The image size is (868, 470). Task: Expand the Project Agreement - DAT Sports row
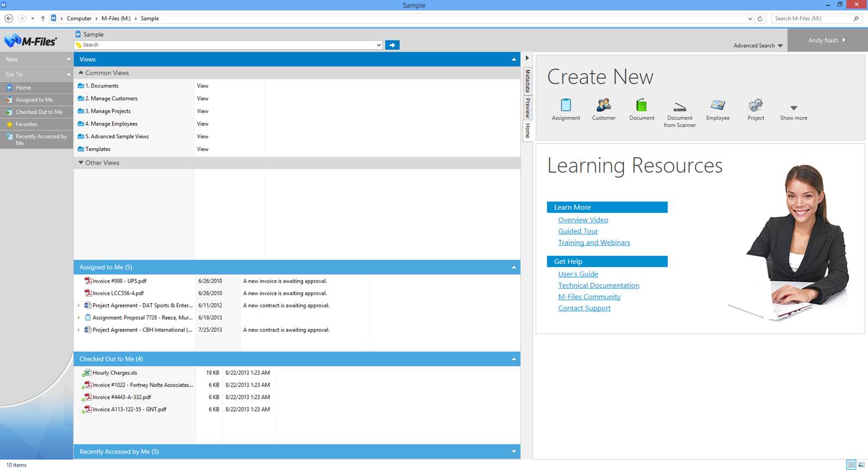(79, 305)
